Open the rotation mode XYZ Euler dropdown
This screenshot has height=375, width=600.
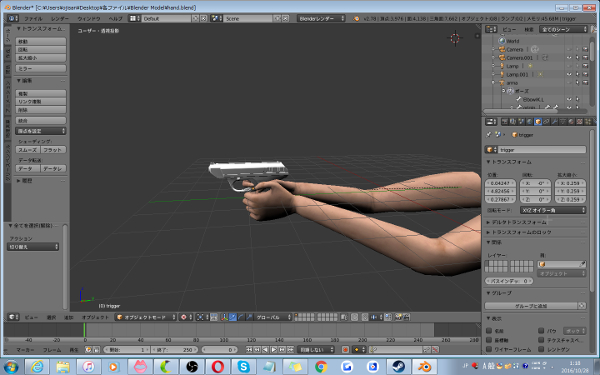click(x=553, y=210)
